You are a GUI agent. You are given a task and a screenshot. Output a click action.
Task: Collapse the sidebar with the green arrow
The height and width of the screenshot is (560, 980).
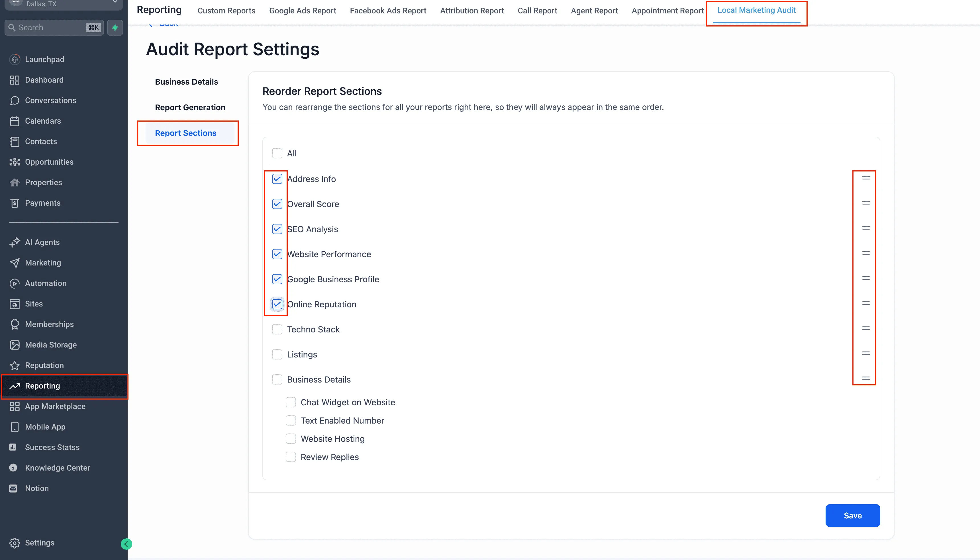pyautogui.click(x=126, y=544)
